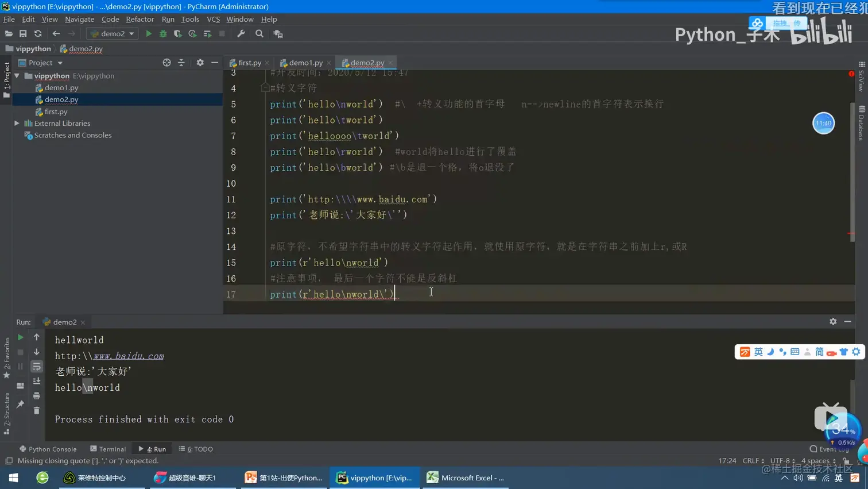Synchronize files using the refresh icon
868x489 pixels.
38,34
